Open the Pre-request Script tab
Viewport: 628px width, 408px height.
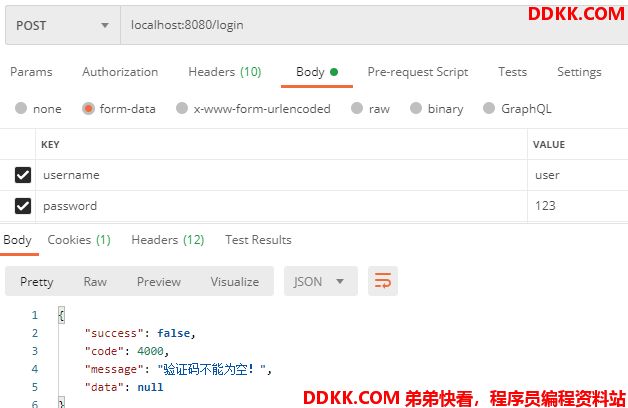418,72
